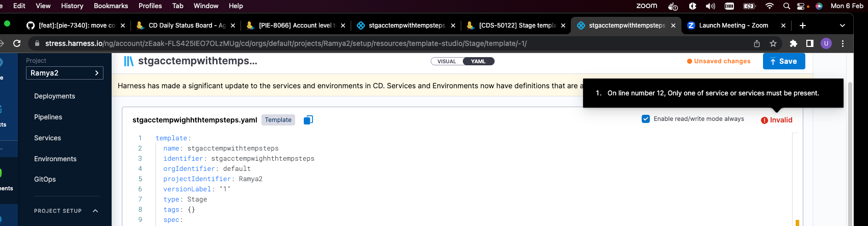Image resolution: width=868 pixels, height=226 pixels.
Task: Open the Bookmarks menu
Action: 111,6
